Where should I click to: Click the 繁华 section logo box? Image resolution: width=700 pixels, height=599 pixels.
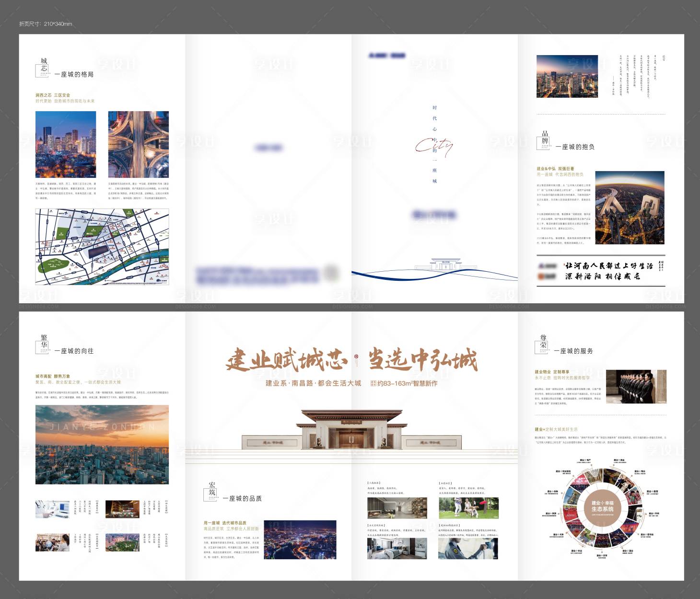[x=43, y=344]
